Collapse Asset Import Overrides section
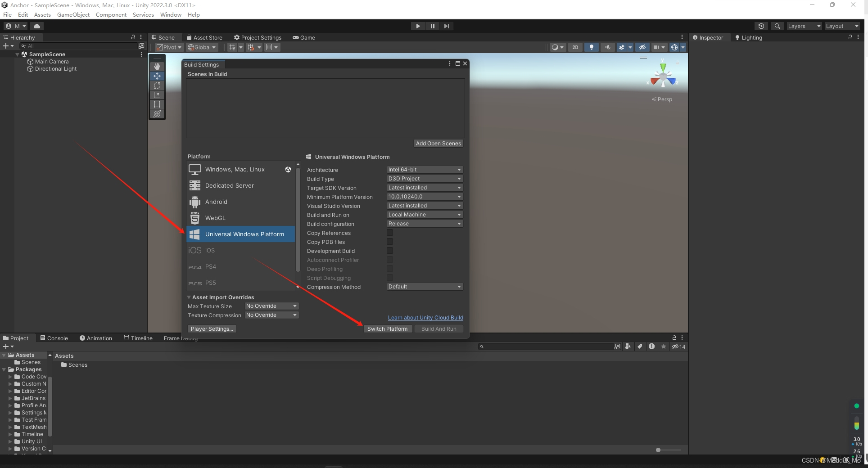Screen dimensions: 868x468 coord(189,297)
